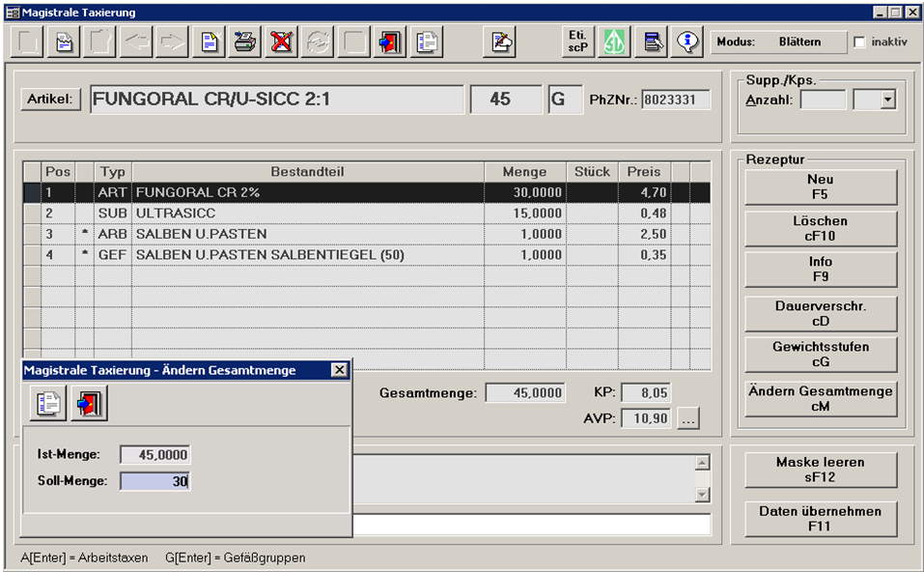Click the Eti. scP label button
This screenshot has height=572, width=924.
[x=577, y=42]
